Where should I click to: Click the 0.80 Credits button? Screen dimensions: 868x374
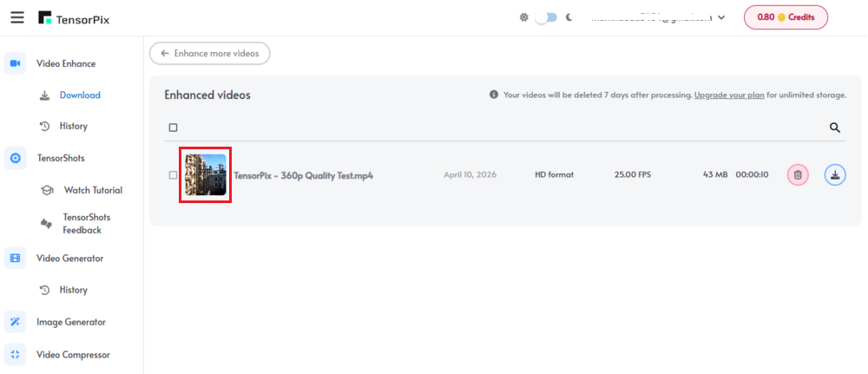point(786,17)
